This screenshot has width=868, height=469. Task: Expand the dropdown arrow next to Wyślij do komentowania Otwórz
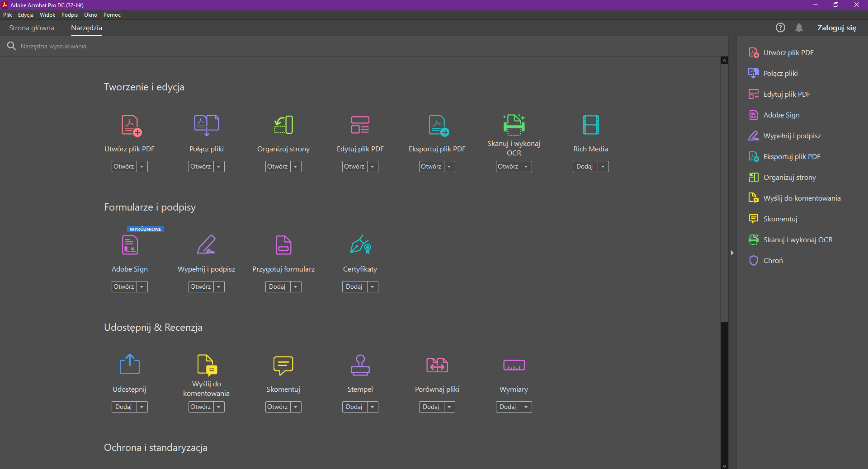click(x=219, y=407)
